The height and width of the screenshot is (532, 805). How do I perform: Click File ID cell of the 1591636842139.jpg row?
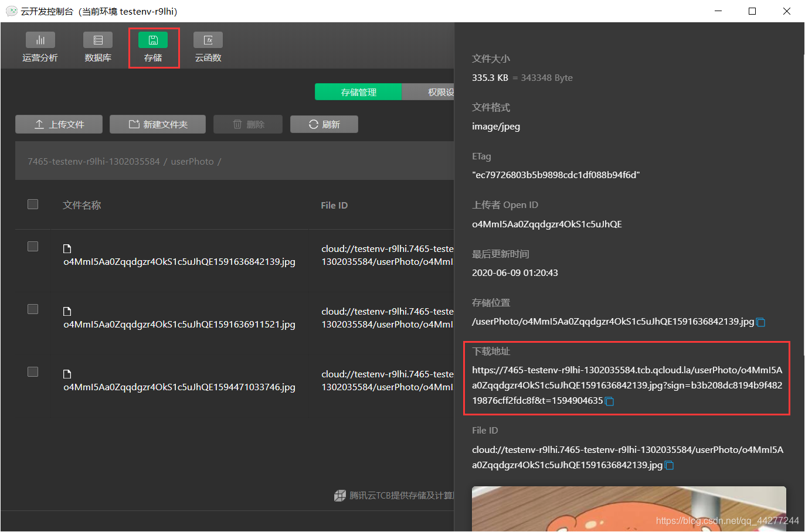click(x=388, y=255)
